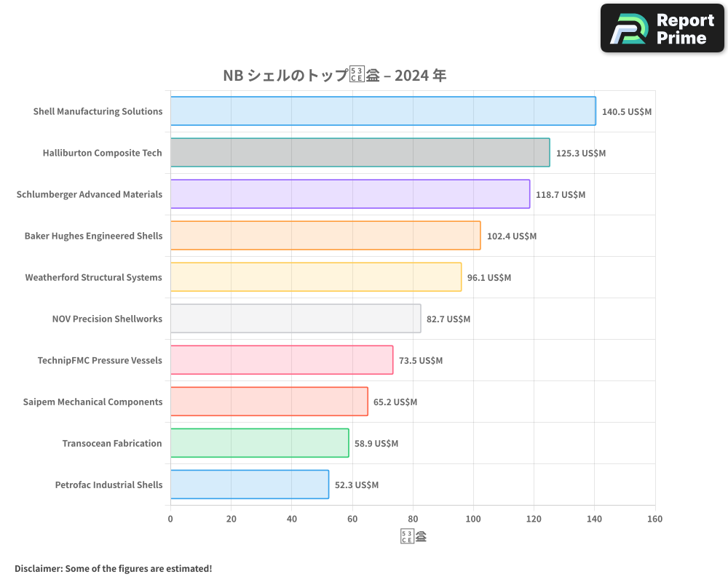Click the Report Prime logo icon

629,29
